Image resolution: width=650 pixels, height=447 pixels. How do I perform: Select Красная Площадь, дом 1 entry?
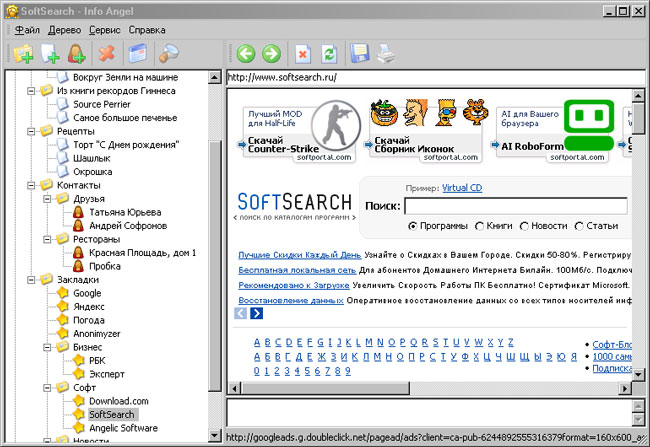[x=142, y=253]
